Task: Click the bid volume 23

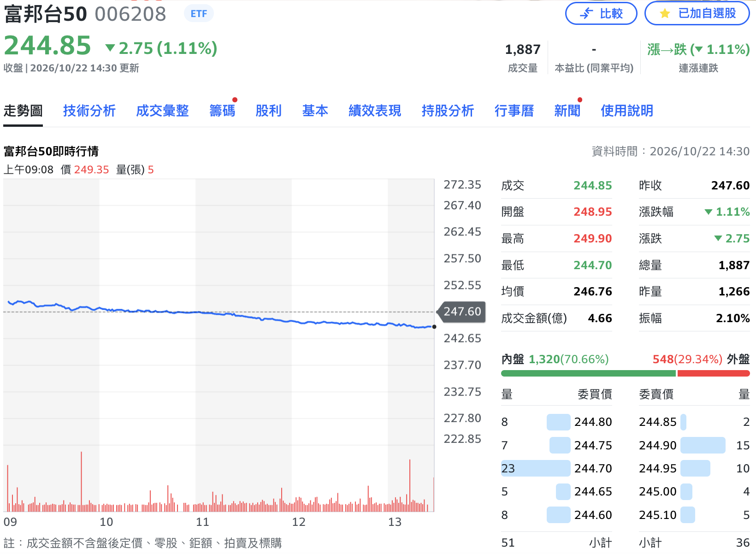Action: (508, 468)
